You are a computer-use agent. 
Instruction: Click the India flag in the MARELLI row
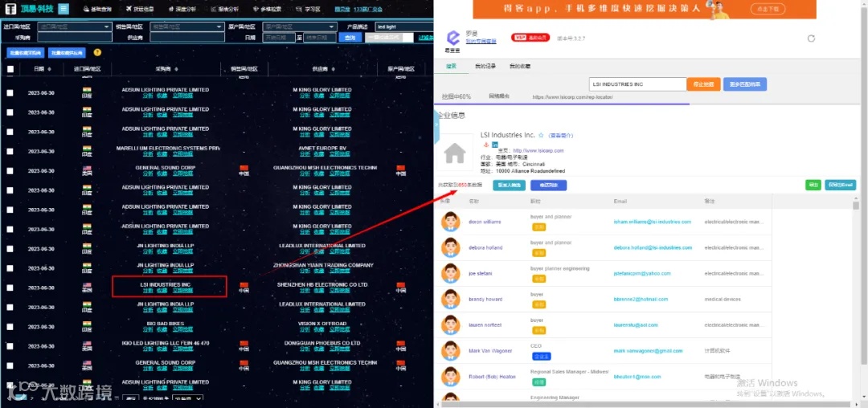click(x=87, y=149)
